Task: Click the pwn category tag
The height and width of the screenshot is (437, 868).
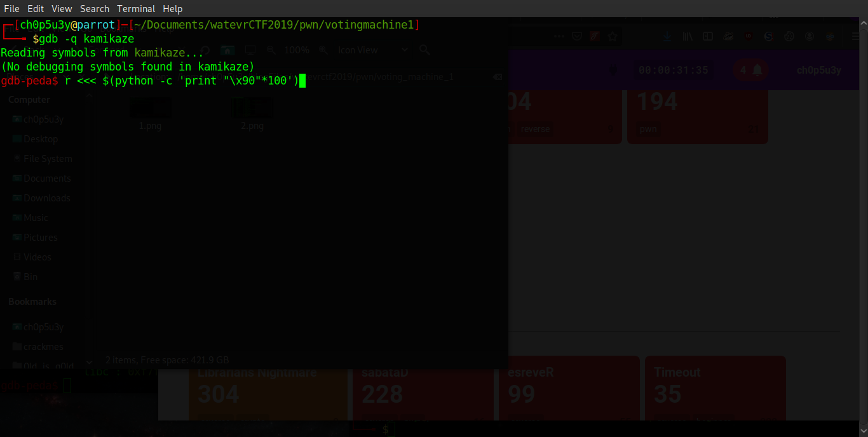Action: pyautogui.click(x=648, y=129)
